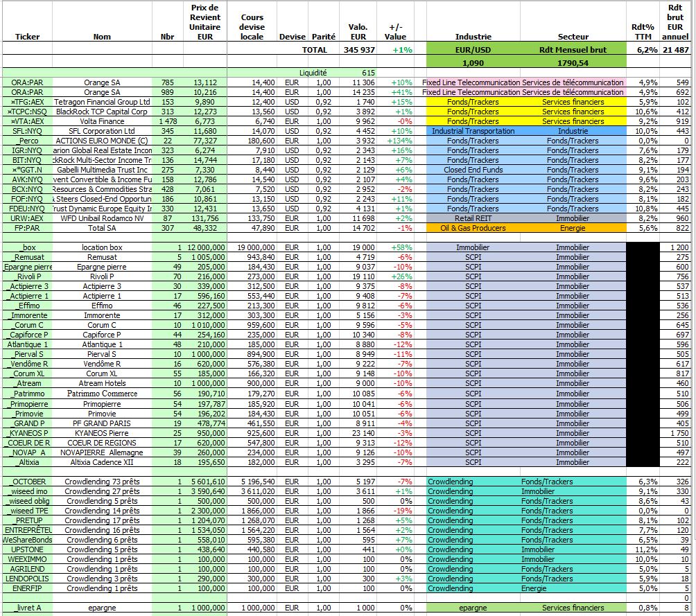Click ACTIONS EURO MONDE (C) name cell
The image size is (696, 616).
tap(102, 141)
